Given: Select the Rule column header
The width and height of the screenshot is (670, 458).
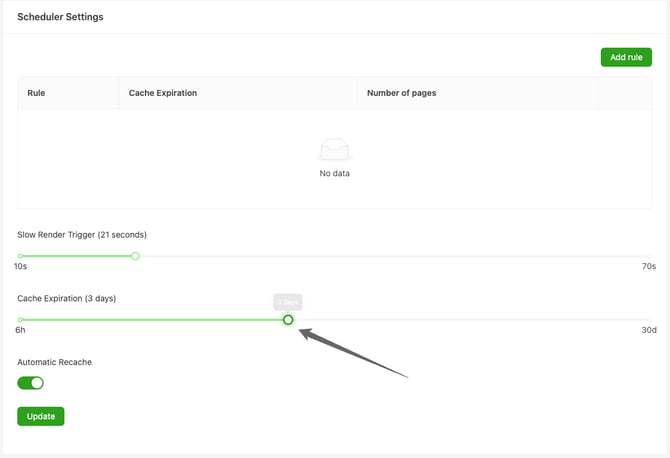Looking at the screenshot, I should click(37, 93).
